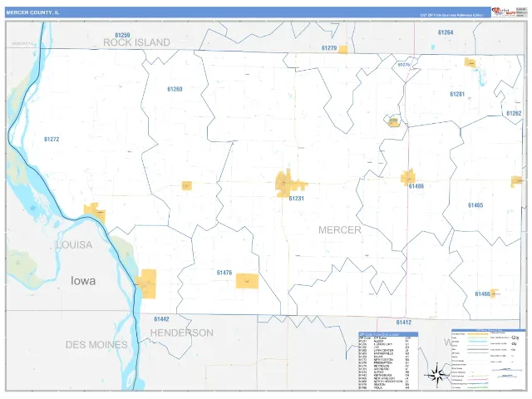This screenshot has width=532, height=399.
Task: Click the ROCK ISLAND county label
Action: [x=136, y=42]
